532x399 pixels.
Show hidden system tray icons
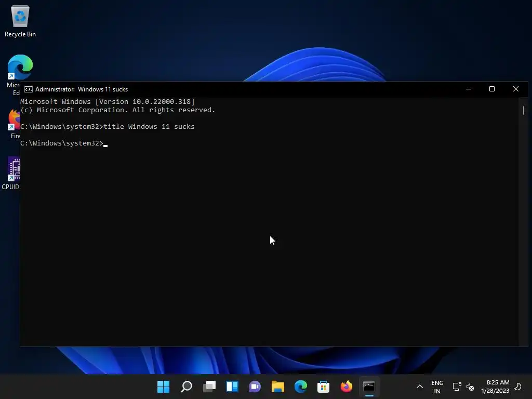420,387
